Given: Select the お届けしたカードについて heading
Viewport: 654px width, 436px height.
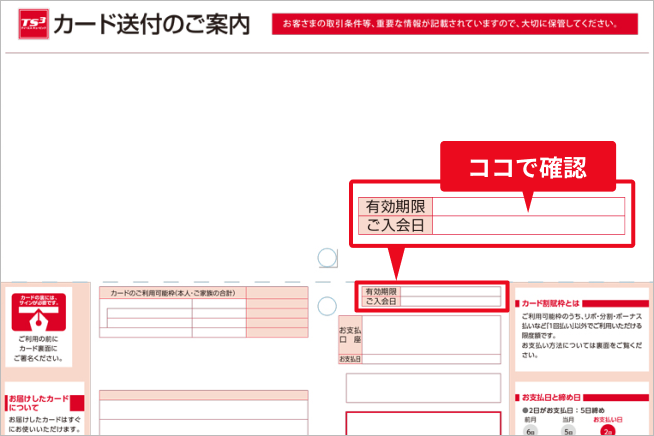Looking at the screenshot, I should (40, 400).
